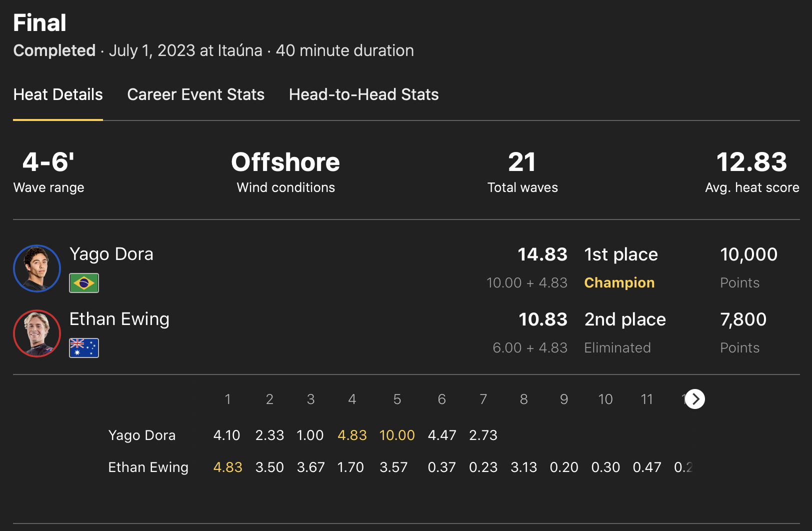Select Yago Dora's 10.00 wave score
This screenshot has height=531, width=812.
point(397,435)
